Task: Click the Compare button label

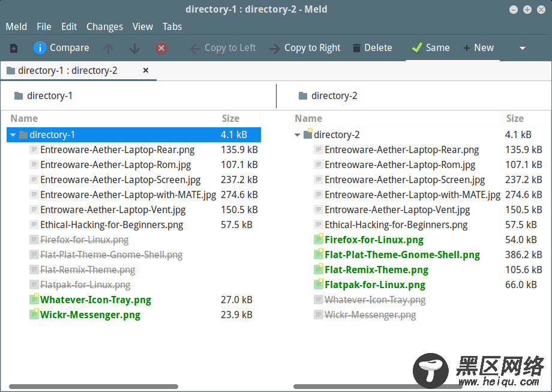Action: click(x=70, y=48)
